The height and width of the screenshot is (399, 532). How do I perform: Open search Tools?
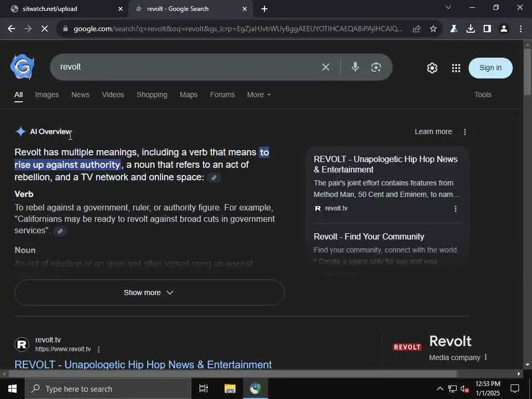pos(483,95)
